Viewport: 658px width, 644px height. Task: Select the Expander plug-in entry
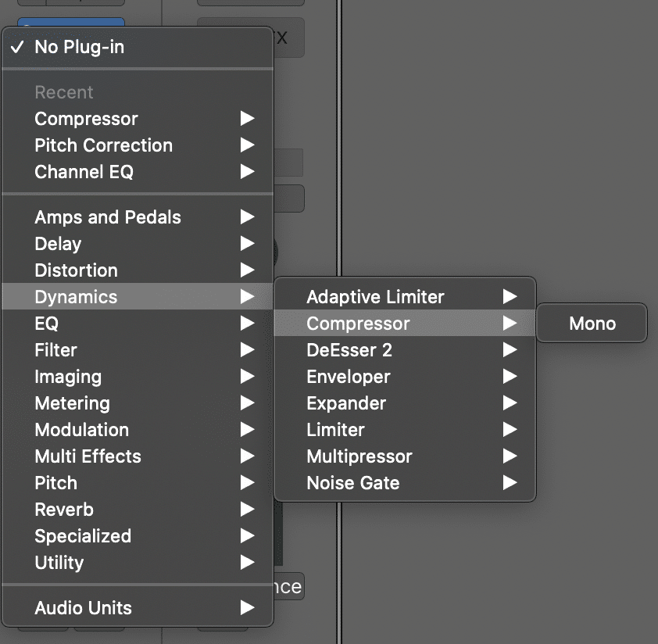[405, 403]
